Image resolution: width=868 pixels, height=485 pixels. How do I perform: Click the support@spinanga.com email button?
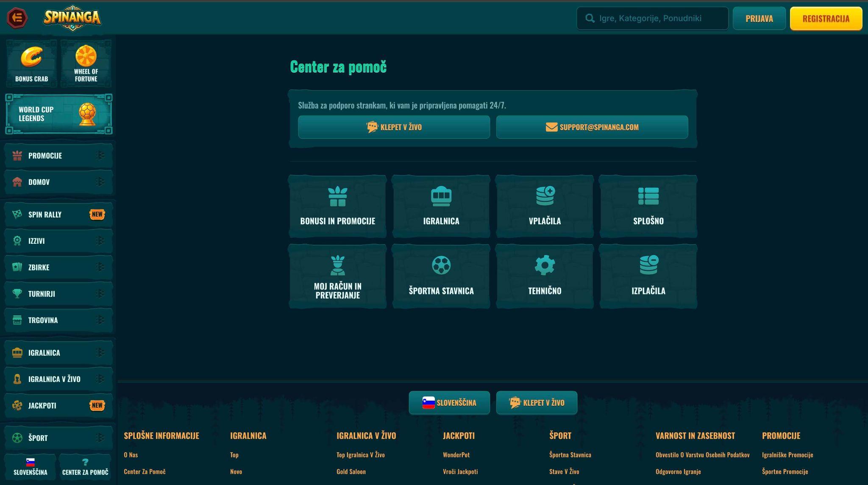pyautogui.click(x=592, y=127)
